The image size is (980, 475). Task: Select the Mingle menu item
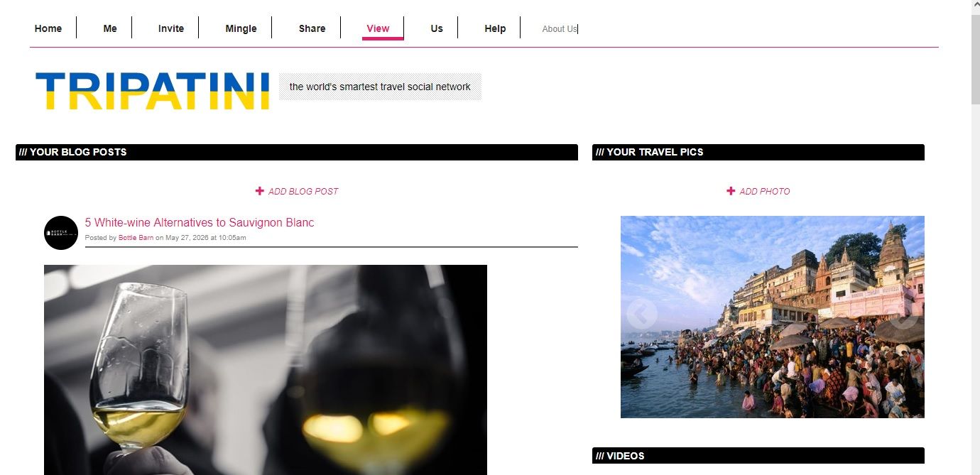pyautogui.click(x=241, y=28)
